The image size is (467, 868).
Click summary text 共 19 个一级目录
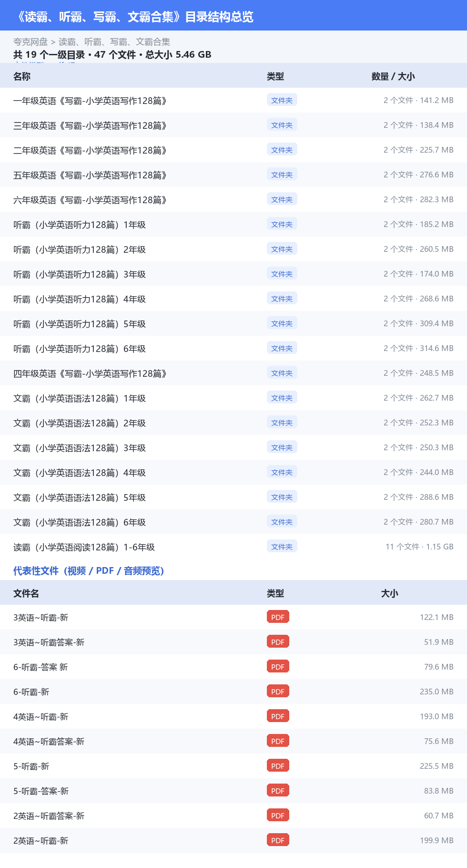49,54
